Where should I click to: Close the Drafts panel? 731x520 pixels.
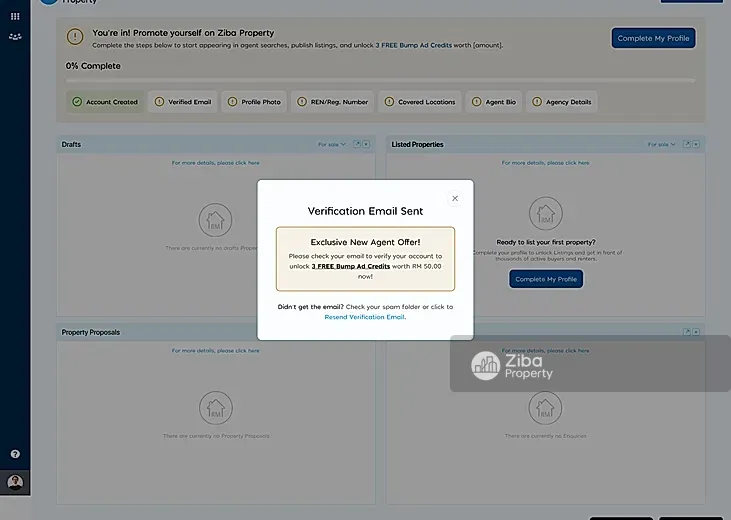coord(366,144)
